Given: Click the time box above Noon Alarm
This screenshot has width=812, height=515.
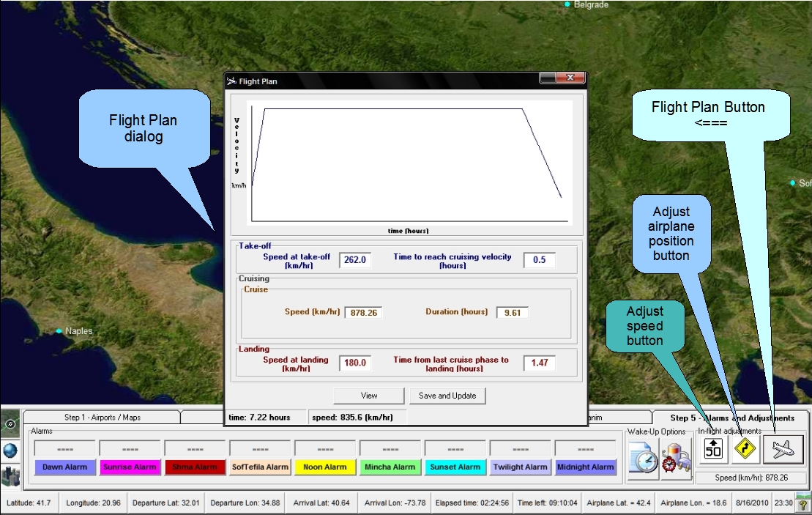Looking at the screenshot, I should pos(324,448).
